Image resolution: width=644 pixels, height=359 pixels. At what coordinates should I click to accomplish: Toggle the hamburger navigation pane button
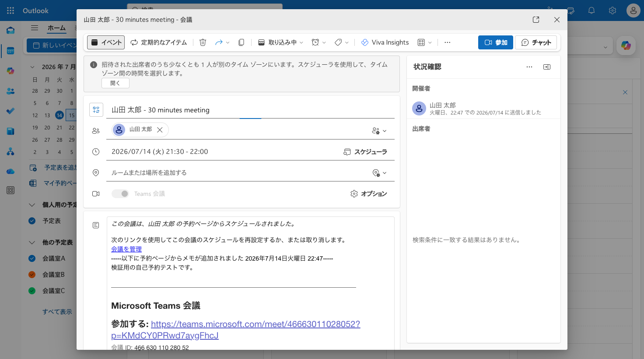point(35,28)
